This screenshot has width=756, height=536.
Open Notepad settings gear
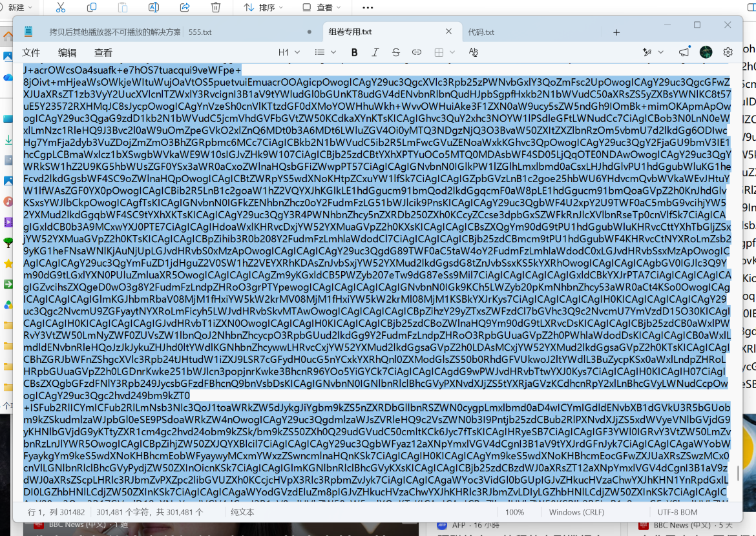pyautogui.click(x=728, y=52)
